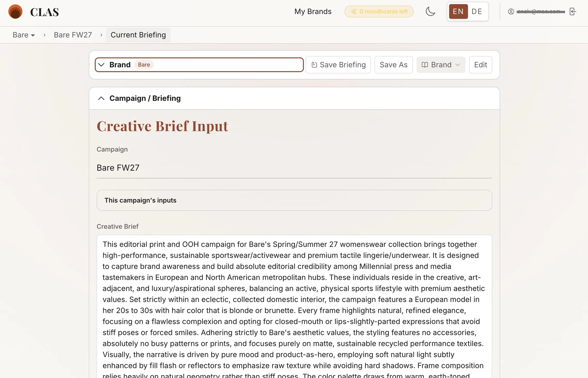Viewport: 588px width, 378px height.
Task: Switch language to EN
Action: 458,12
